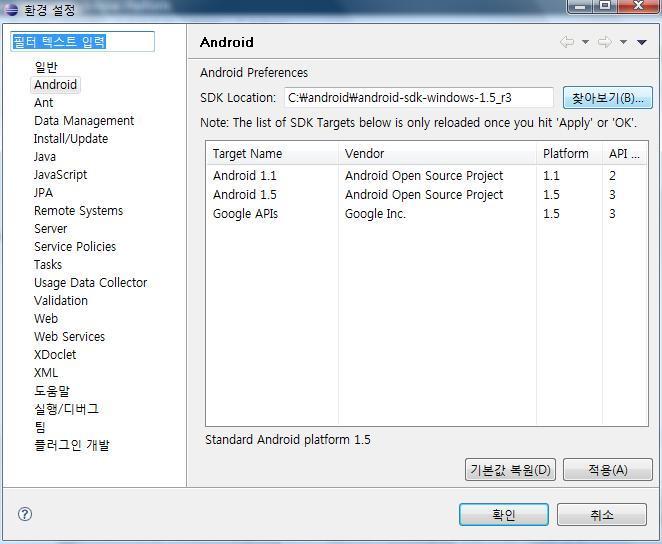
Task: Click the 찾아보기(B)... browse button
Action: [608, 98]
